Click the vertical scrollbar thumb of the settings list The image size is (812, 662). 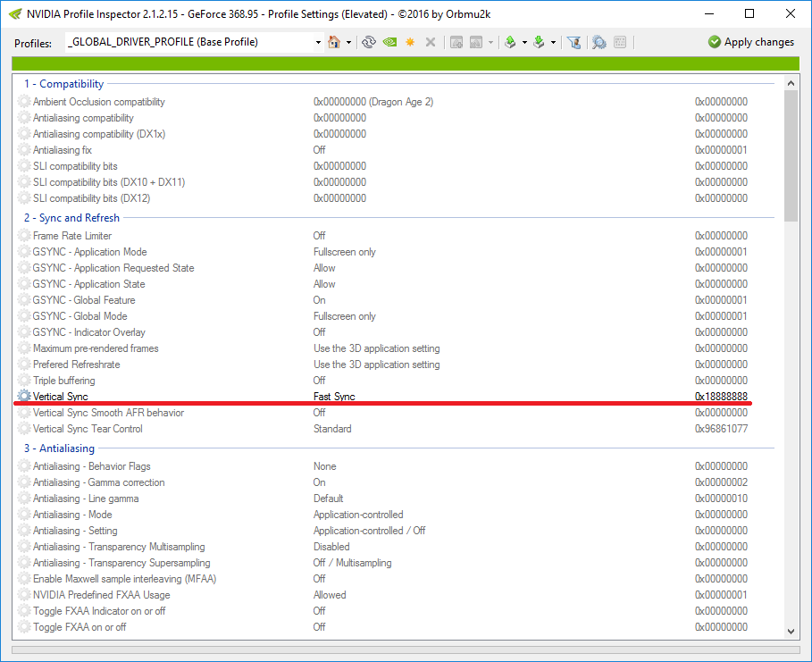(x=791, y=156)
